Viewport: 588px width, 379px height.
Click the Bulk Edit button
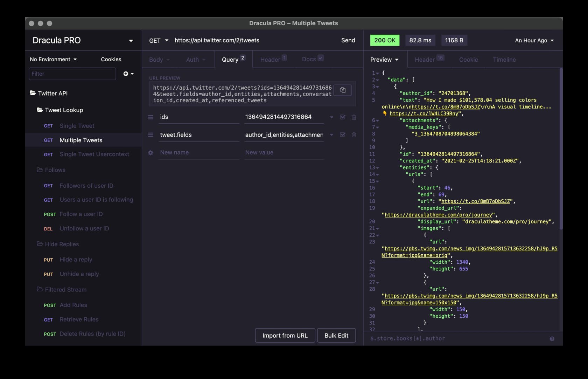click(x=336, y=336)
